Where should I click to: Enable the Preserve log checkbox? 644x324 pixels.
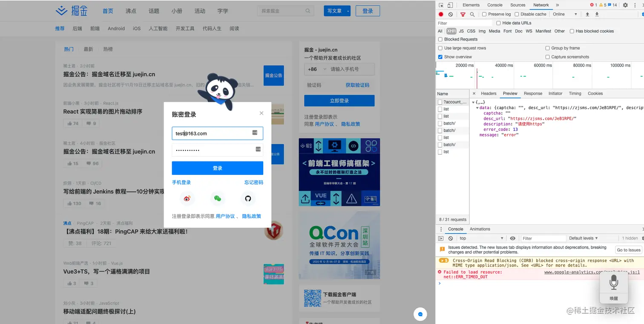tap(484, 14)
